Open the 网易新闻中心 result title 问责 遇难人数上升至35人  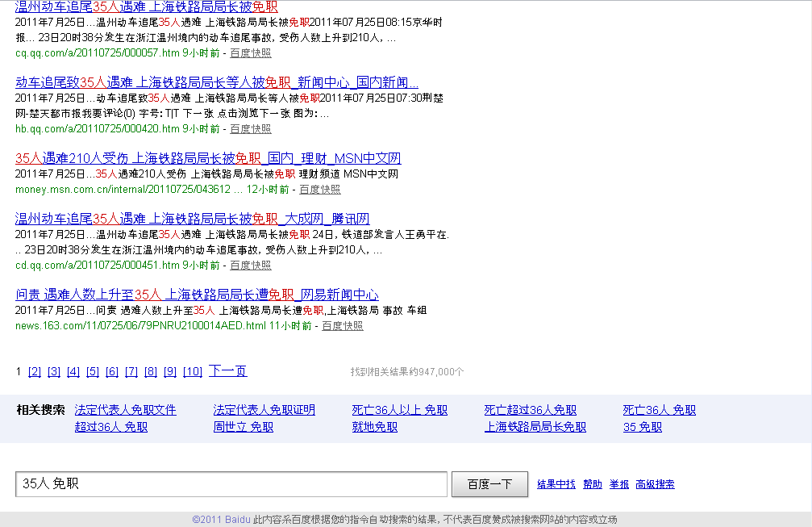197,295
